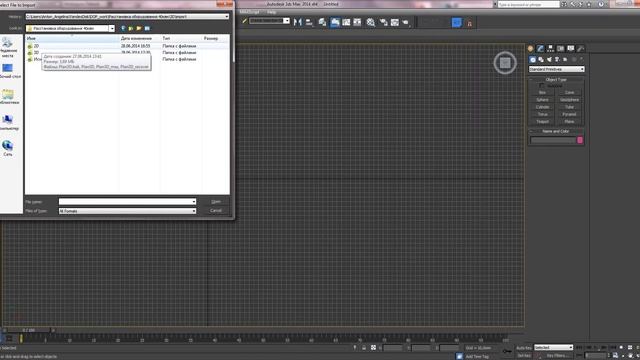640x360 pixels.
Task: Select the Geometry category icon
Action: (533, 60)
